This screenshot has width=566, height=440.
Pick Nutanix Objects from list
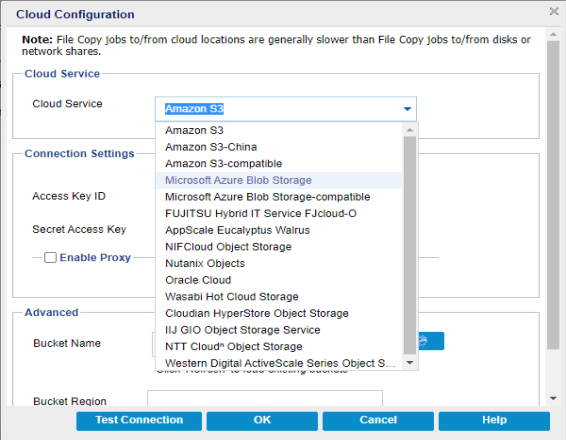[x=279, y=263]
